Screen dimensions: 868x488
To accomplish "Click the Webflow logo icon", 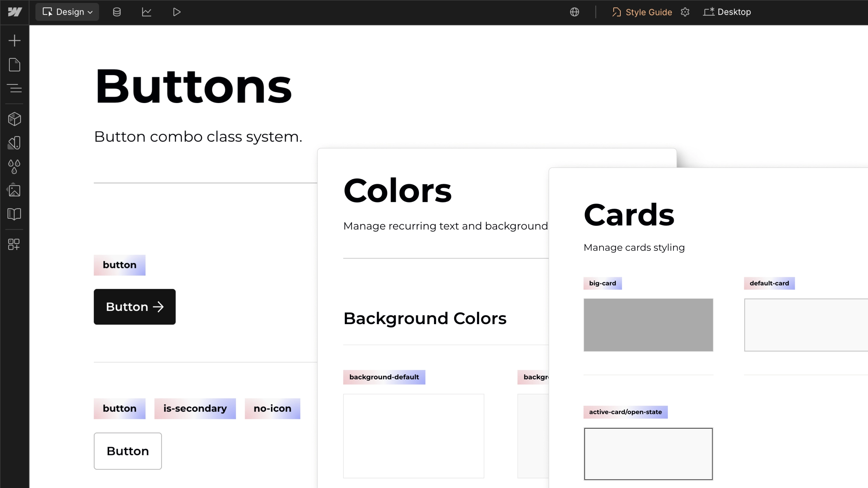I will pyautogui.click(x=14, y=12).
